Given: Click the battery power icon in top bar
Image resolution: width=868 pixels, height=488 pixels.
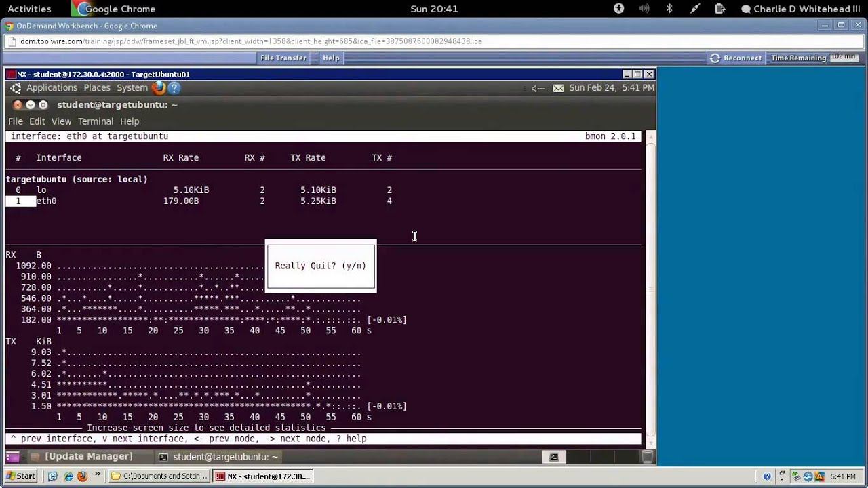Looking at the screenshot, I should pos(720,9).
